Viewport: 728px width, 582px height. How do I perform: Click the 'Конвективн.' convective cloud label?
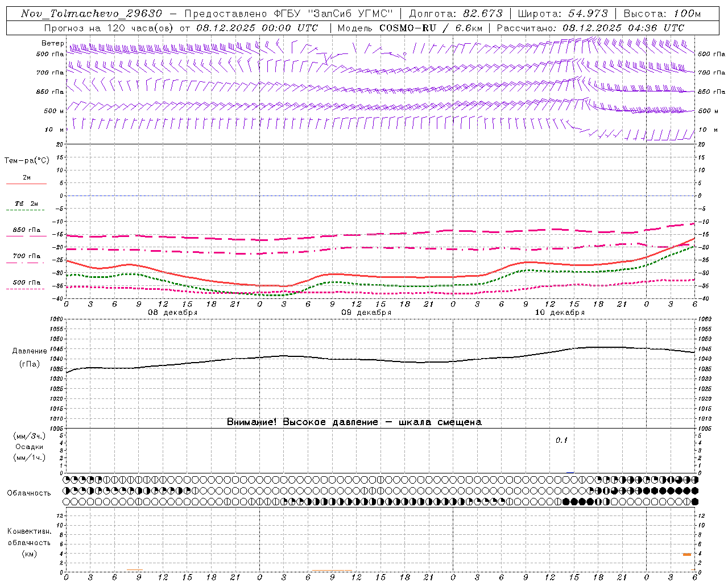(29, 531)
